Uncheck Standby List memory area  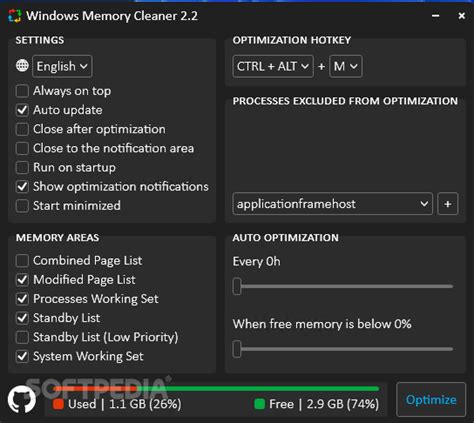click(22, 318)
